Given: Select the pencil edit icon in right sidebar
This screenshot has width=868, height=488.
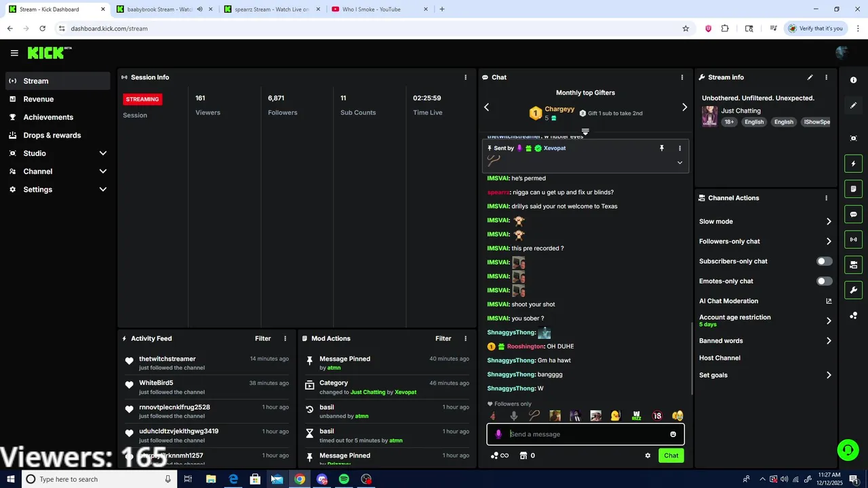Looking at the screenshot, I should [x=853, y=106].
